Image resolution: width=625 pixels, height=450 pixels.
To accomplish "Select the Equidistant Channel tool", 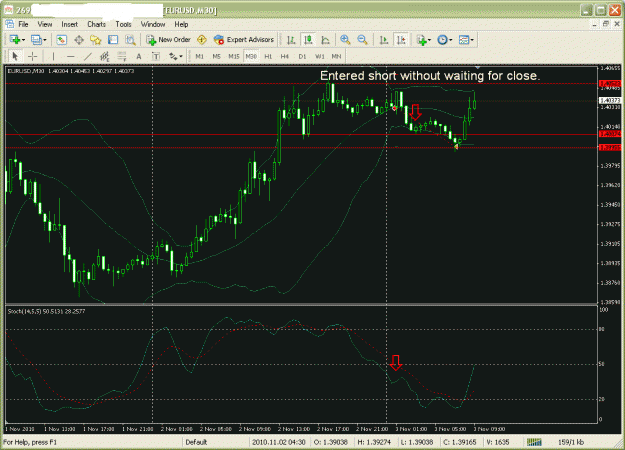I will pos(104,56).
